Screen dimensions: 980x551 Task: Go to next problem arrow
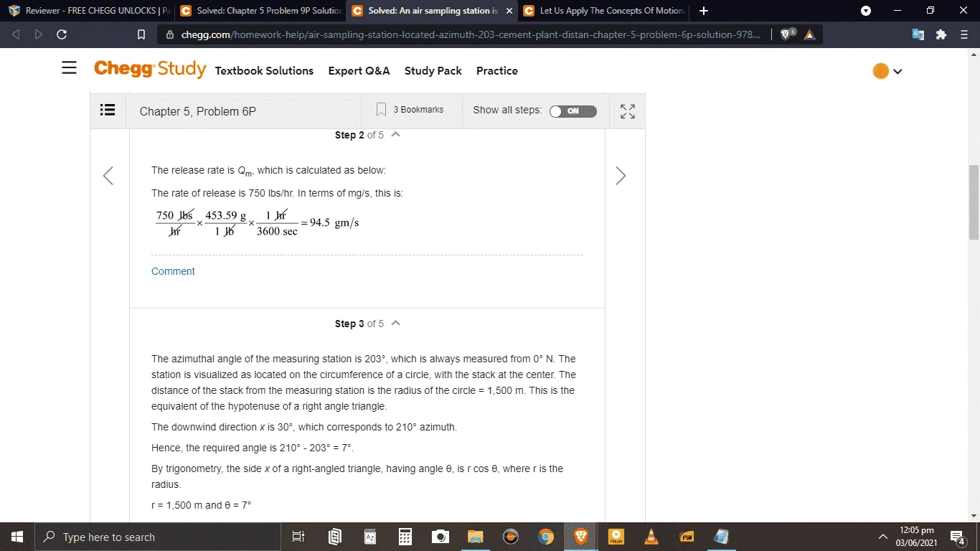(621, 176)
